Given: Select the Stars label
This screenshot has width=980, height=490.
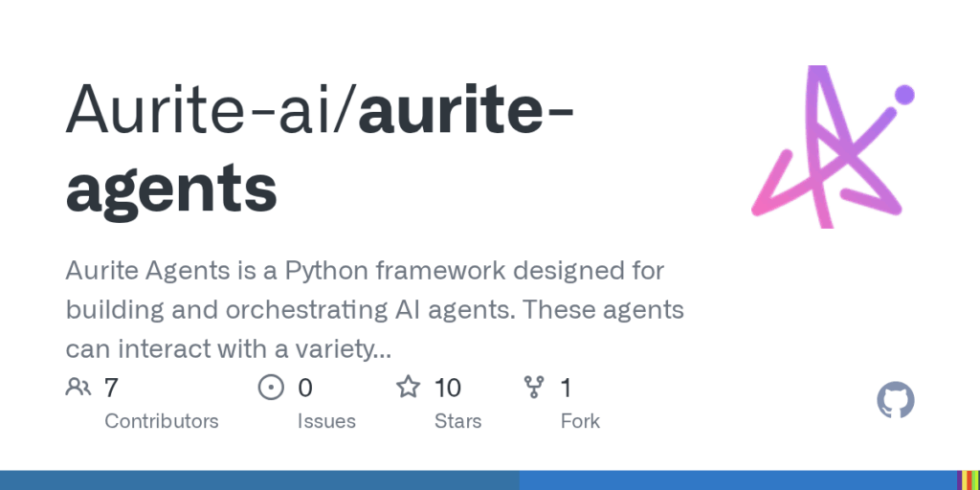Looking at the screenshot, I should pos(458,421).
